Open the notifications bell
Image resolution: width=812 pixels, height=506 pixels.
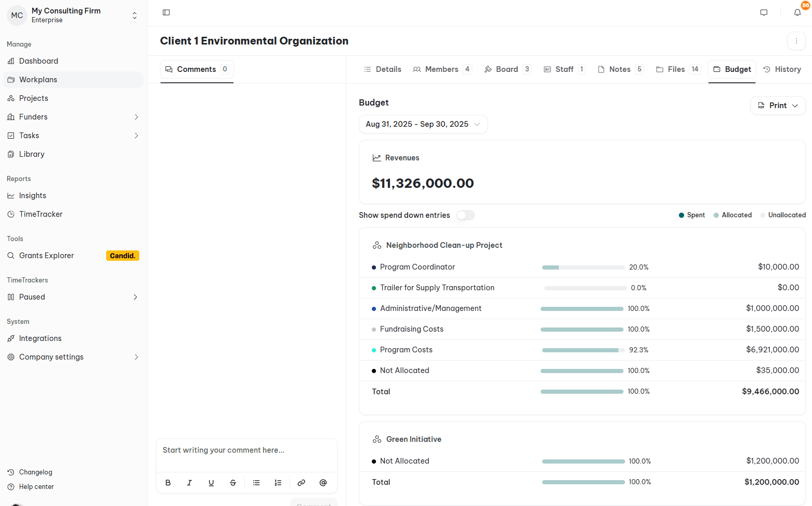coord(798,12)
